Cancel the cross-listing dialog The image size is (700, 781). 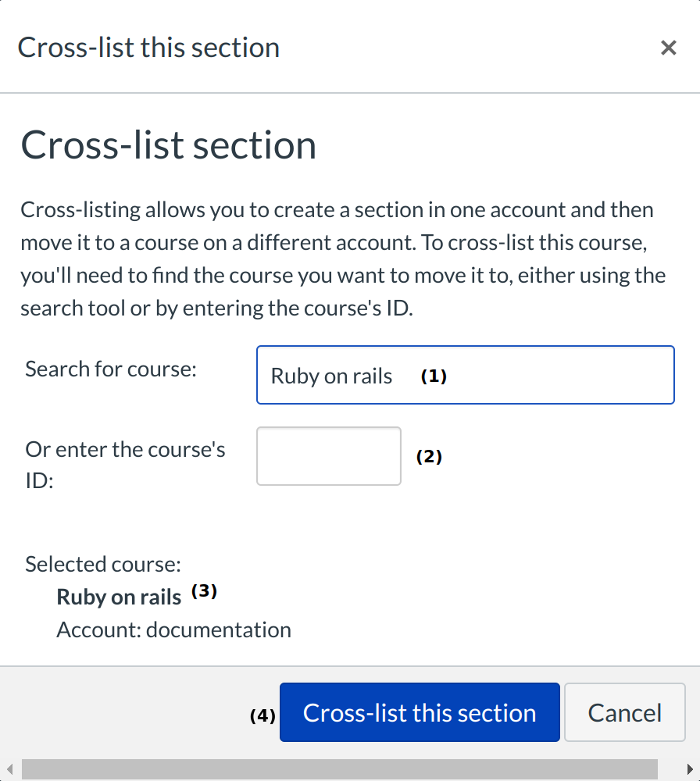[x=624, y=712]
